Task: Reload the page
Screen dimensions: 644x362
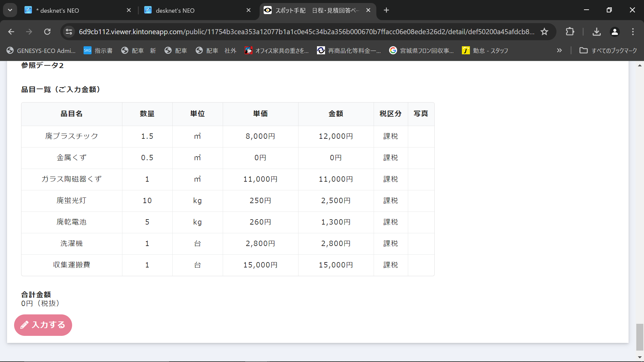Action: point(47,32)
